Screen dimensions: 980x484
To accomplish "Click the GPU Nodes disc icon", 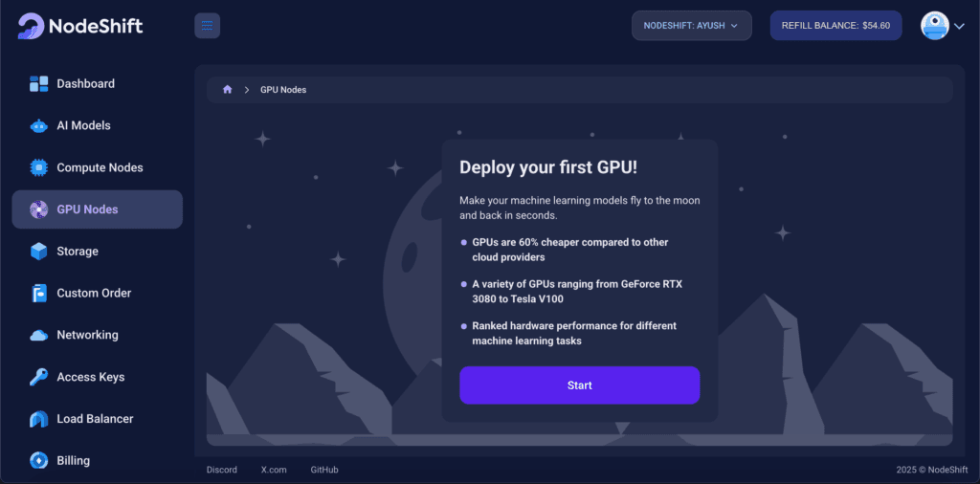I will [38, 209].
